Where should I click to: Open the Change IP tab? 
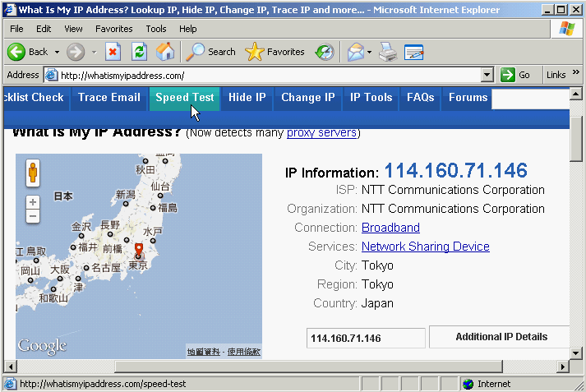point(308,98)
